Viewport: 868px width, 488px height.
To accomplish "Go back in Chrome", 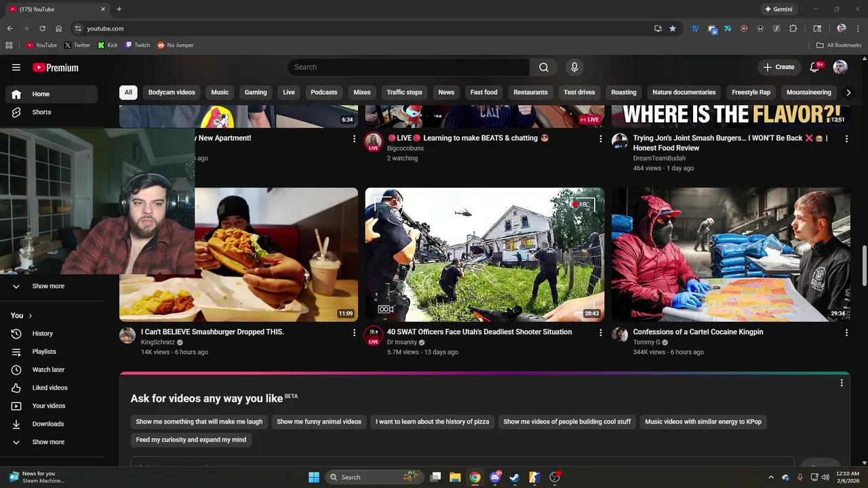I will tap(9, 28).
